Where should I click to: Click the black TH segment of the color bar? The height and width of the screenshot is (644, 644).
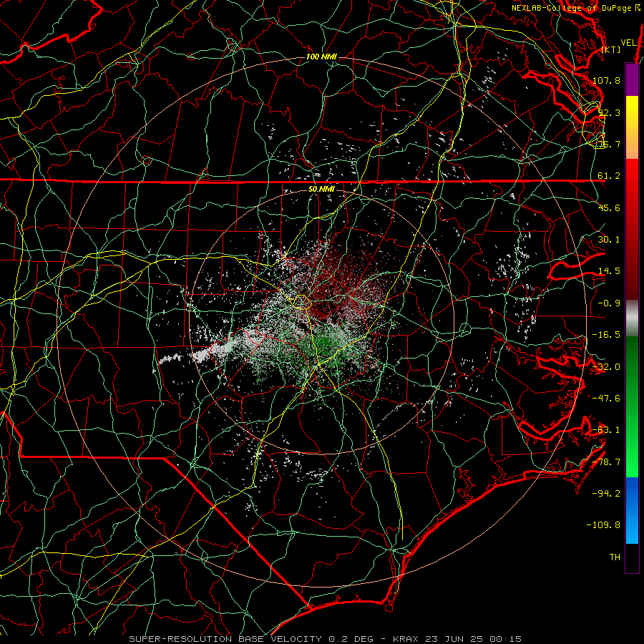632,557
